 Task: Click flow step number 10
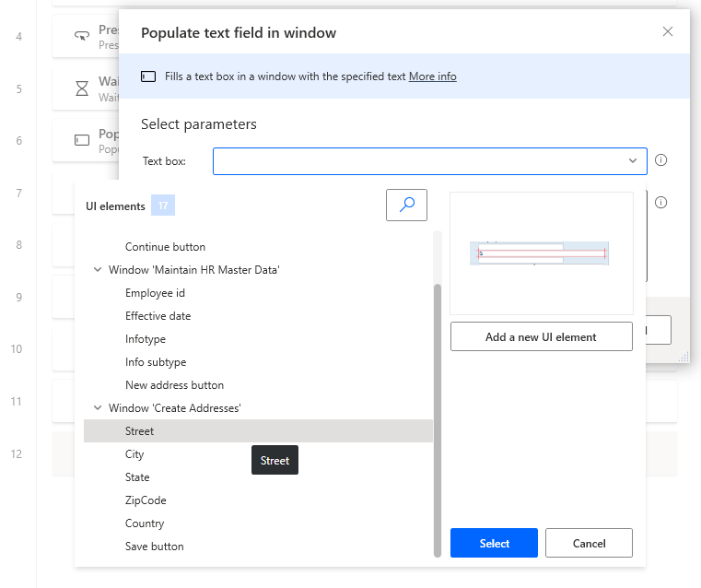click(16, 348)
